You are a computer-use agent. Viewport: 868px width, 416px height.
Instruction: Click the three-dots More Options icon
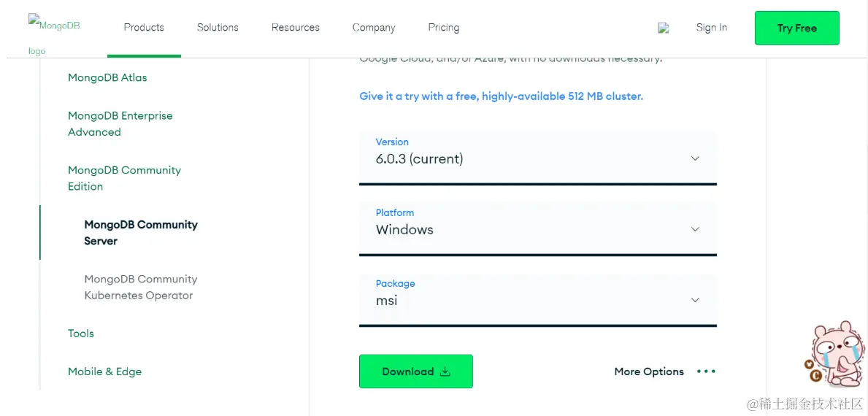pos(706,371)
